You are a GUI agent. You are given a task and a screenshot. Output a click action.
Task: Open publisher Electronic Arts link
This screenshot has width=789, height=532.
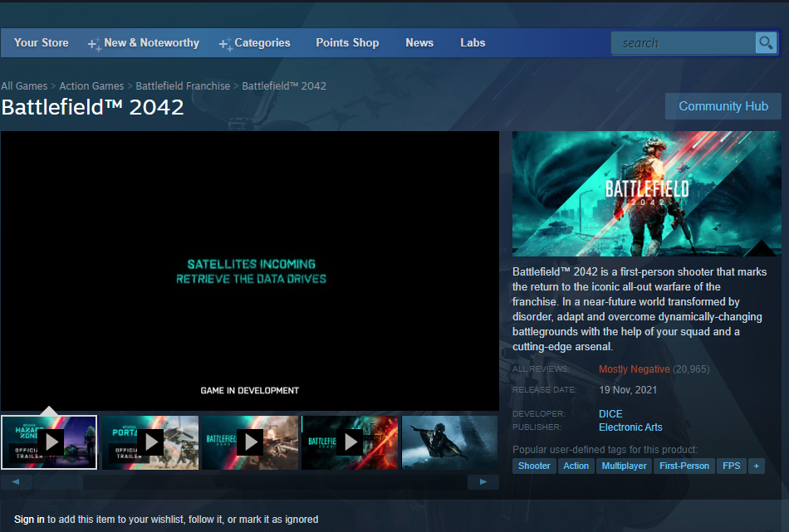[x=630, y=427]
